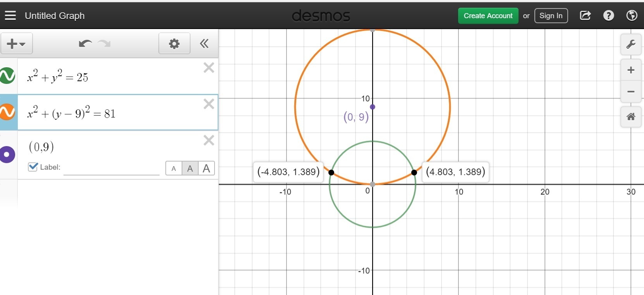Open the hamburger menu
Viewport: 644px width, 295px height.
pos(10,15)
